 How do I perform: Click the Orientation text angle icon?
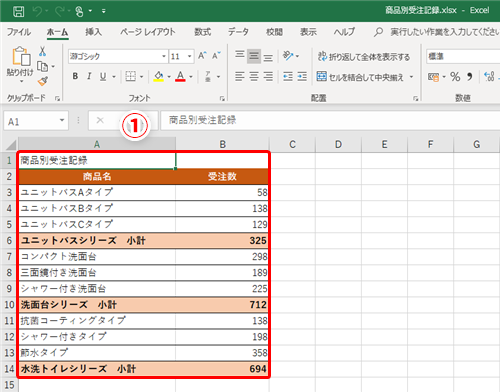pyautogui.click(x=288, y=56)
